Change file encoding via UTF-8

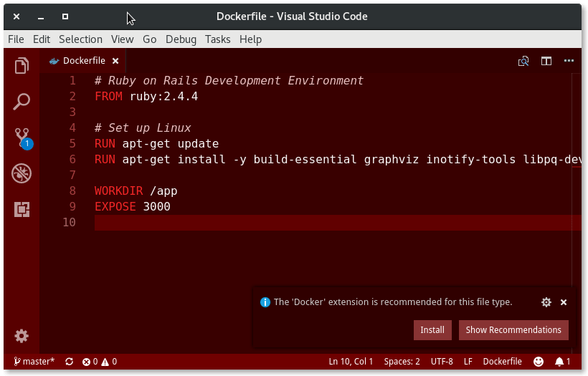tap(442, 362)
